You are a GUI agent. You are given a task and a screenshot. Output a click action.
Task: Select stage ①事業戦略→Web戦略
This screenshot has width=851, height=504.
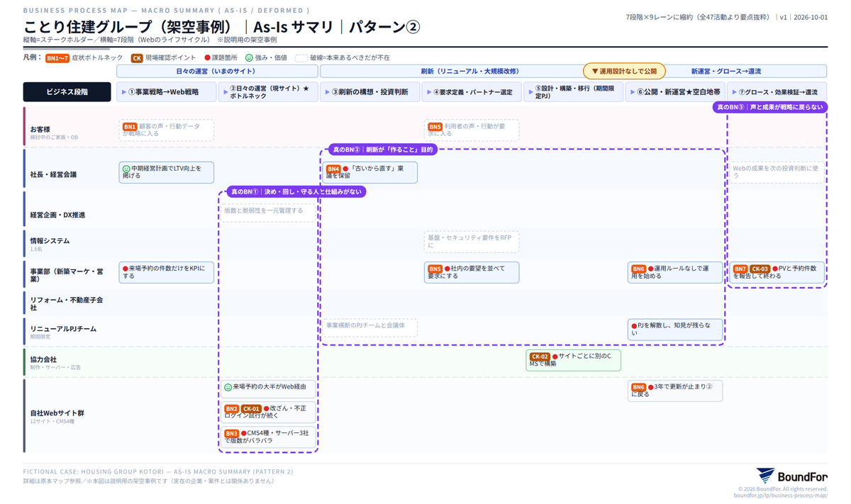click(x=167, y=92)
